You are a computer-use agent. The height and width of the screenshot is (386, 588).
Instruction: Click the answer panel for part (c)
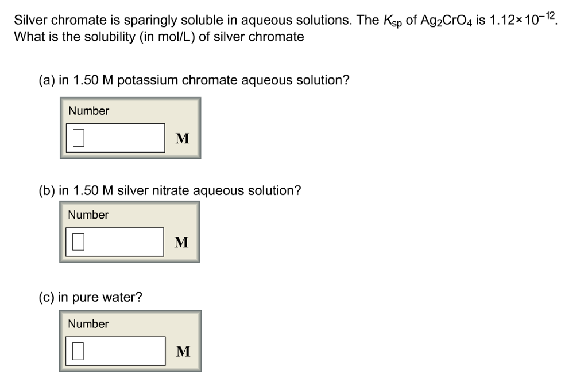point(130,340)
